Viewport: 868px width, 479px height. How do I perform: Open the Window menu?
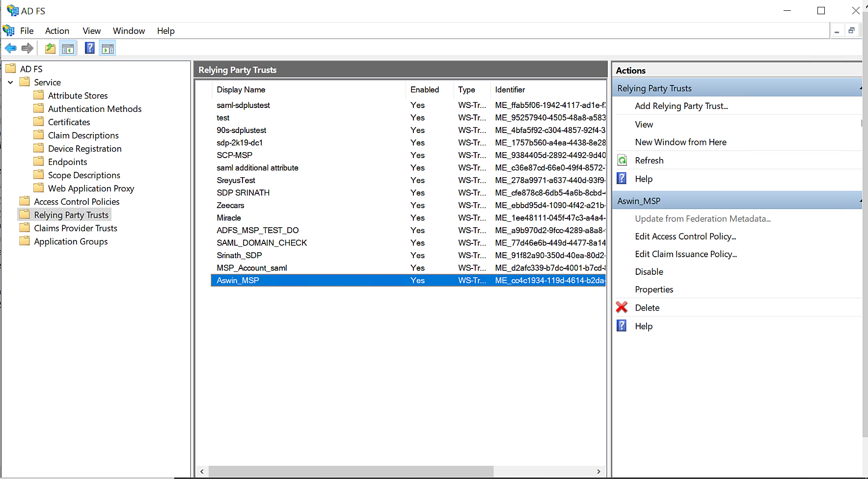click(x=129, y=31)
